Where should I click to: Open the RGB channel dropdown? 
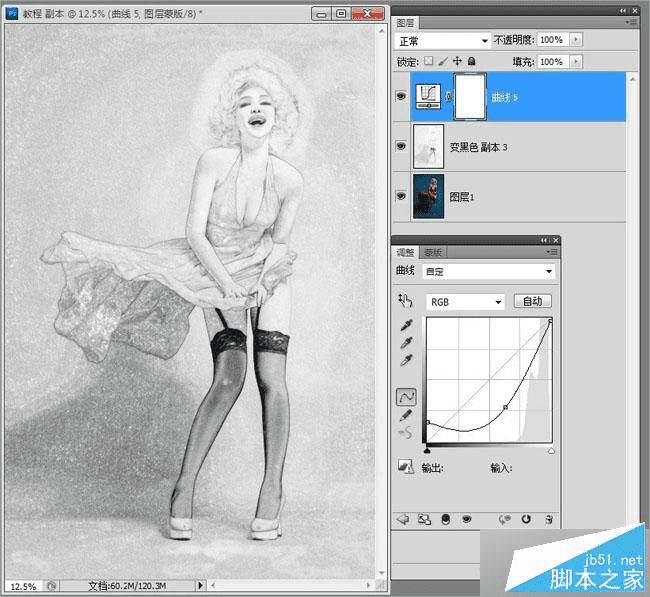coord(465,301)
